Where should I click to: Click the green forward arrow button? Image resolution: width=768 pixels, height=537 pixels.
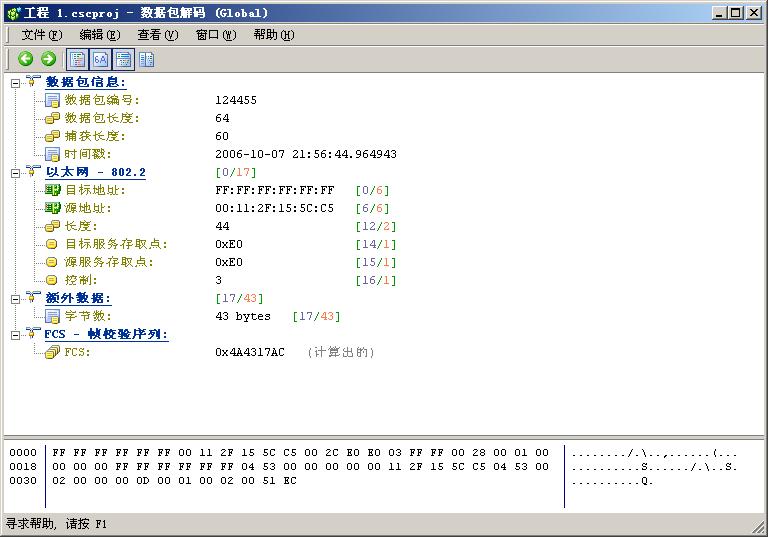pyautogui.click(x=48, y=59)
